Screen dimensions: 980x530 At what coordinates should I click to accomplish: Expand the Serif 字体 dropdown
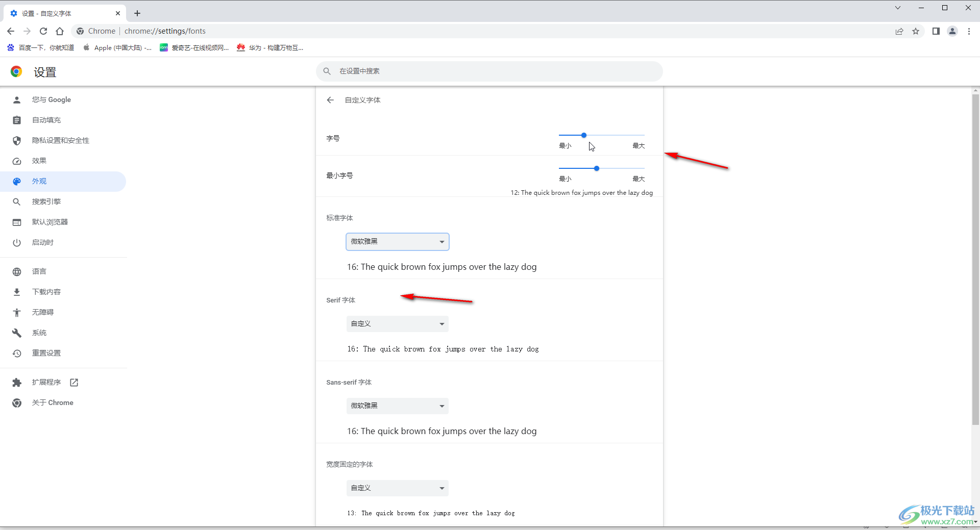click(397, 324)
